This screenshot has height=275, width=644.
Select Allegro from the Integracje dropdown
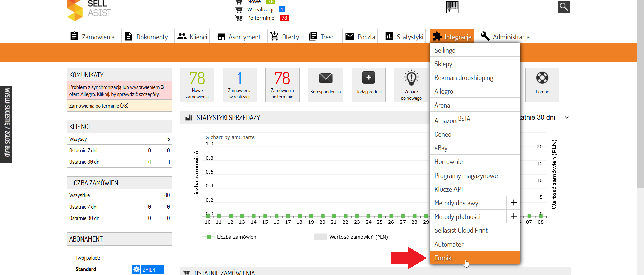pos(475,91)
